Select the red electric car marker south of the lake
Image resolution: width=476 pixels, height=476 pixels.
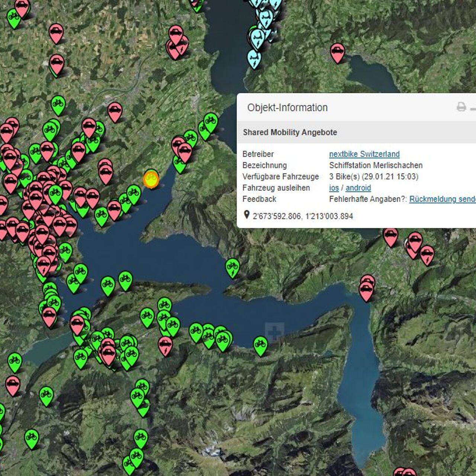(165, 346)
